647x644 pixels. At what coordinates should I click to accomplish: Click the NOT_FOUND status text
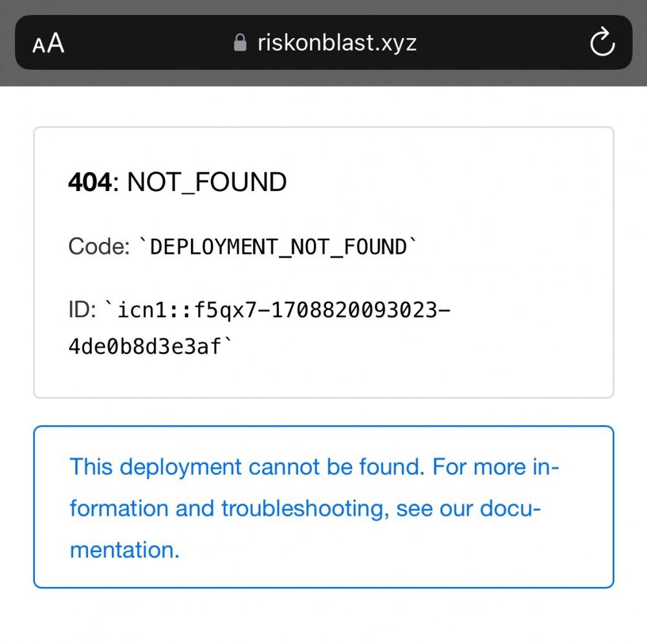tap(207, 182)
